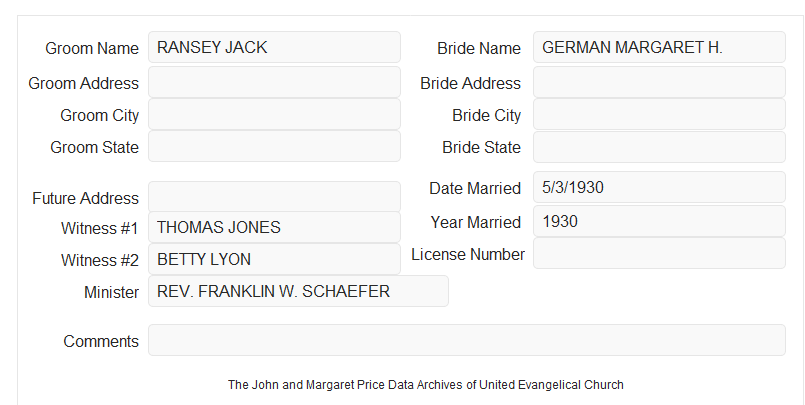Image resolution: width=805 pixels, height=405 pixels.
Task: Focus the wide Comments text box
Action: (x=467, y=340)
